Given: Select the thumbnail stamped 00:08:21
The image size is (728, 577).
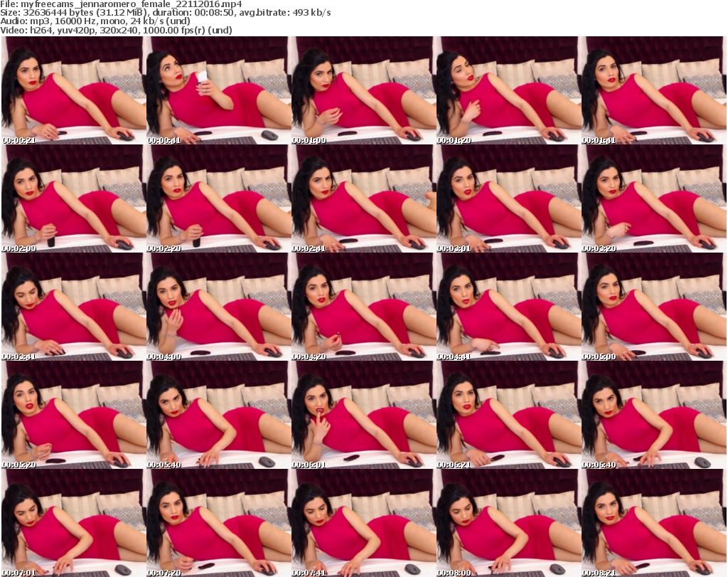Looking at the screenshot, I should [653, 523].
